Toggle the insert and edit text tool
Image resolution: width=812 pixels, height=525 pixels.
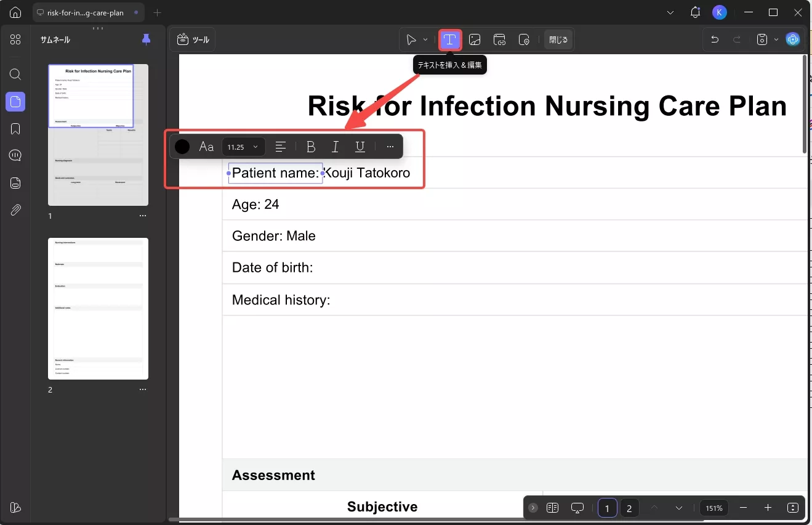(x=450, y=40)
